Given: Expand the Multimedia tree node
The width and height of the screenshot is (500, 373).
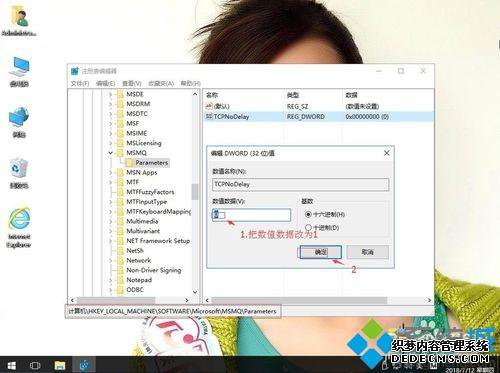Looking at the screenshot, I should 110,221.
